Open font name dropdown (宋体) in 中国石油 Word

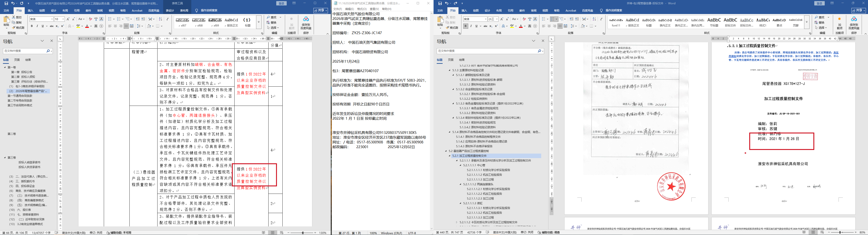coord(52,19)
